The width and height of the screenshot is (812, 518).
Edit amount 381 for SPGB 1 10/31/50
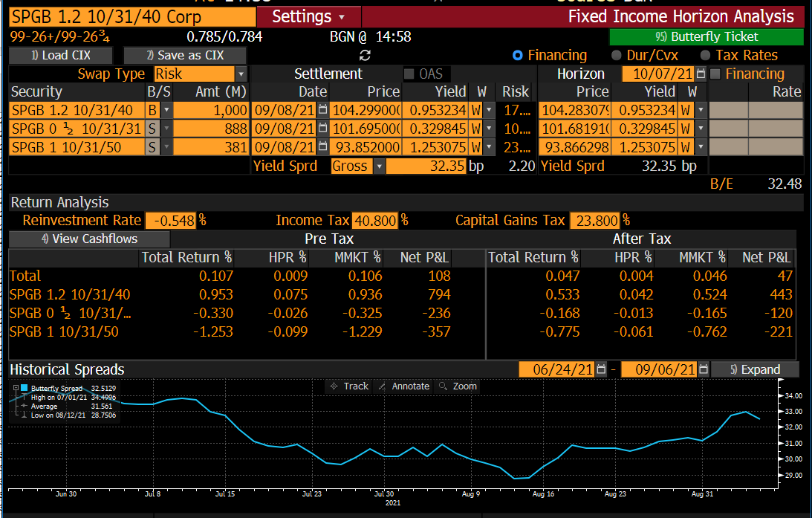point(211,148)
